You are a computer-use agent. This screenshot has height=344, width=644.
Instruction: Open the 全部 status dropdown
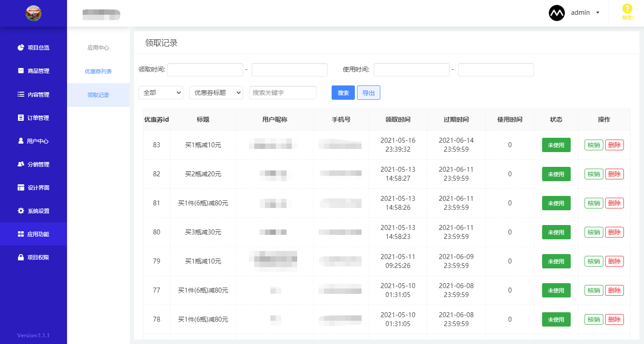point(161,93)
